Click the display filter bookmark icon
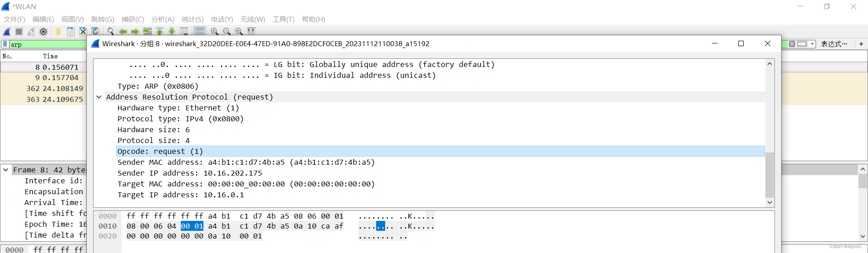Image resolution: width=868 pixels, height=253 pixels. point(5,44)
